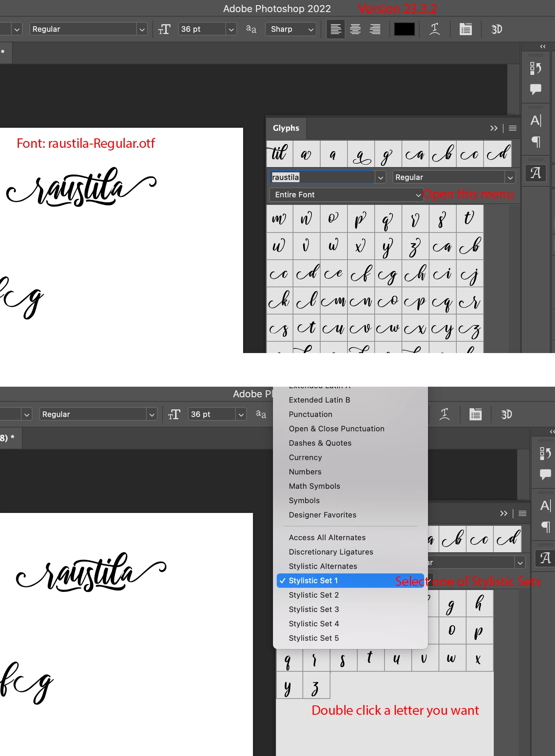The width and height of the screenshot is (555, 756).
Task: Open Comments panel icon in top screenshot dock
Action: click(x=536, y=89)
